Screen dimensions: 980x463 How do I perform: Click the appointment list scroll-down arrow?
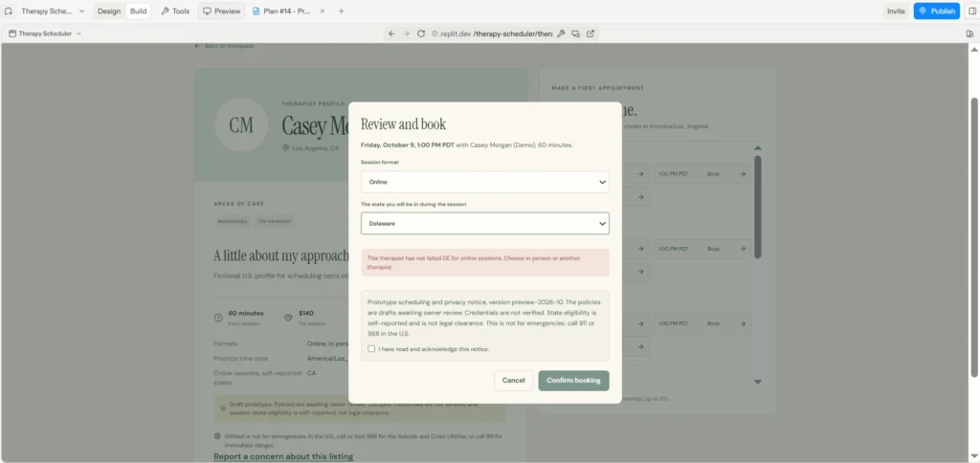pos(758,382)
